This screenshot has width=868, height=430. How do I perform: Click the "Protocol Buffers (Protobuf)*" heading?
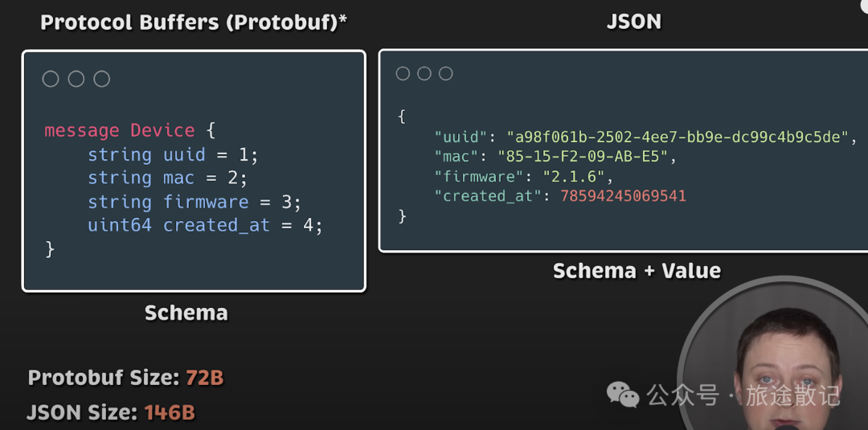tap(194, 23)
